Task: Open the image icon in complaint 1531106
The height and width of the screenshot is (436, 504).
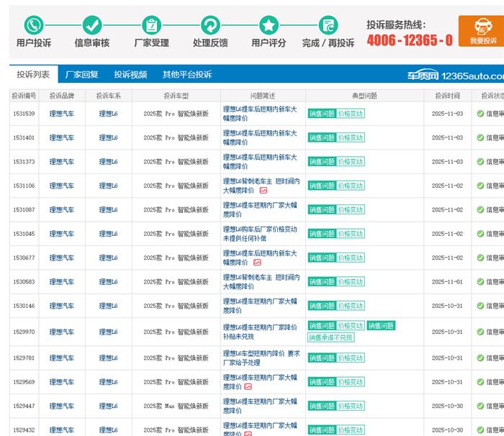Action: click(264, 191)
